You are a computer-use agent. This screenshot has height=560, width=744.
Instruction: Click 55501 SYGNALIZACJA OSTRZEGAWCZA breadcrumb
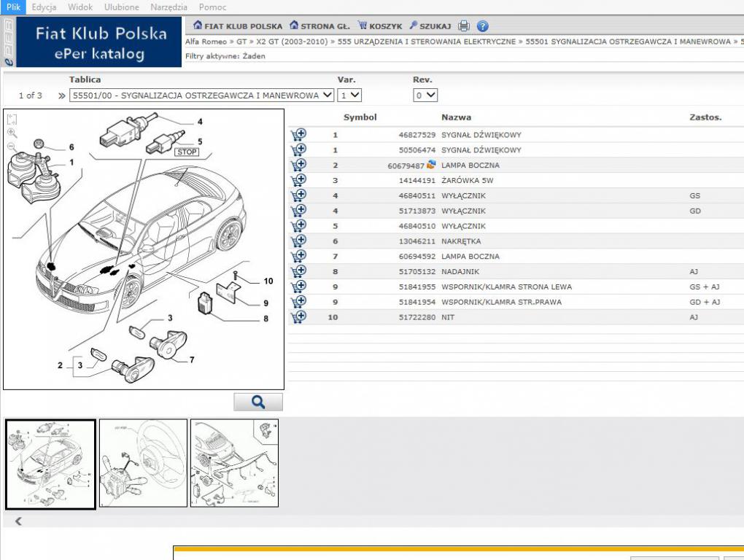click(x=628, y=42)
